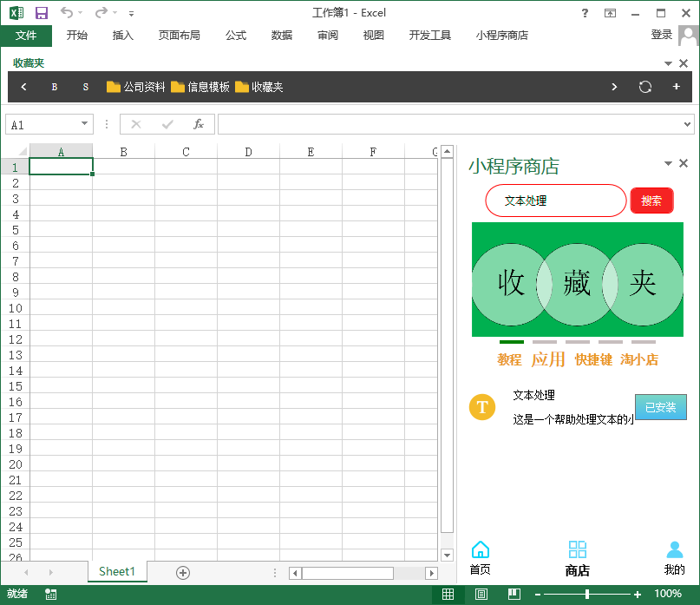The width and height of the screenshot is (700, 605).
Task: Confirm formula entry with checkmark icon
Action: (167, 124)
